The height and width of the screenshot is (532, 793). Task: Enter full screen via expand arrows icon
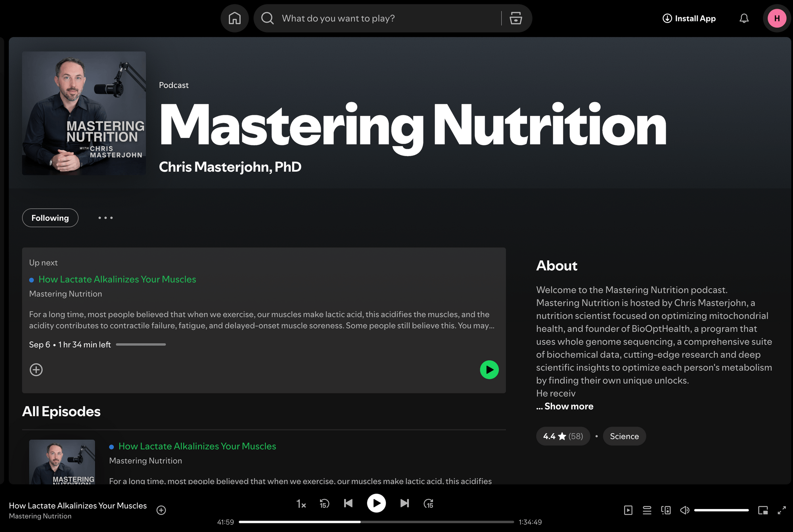point(782,510)
